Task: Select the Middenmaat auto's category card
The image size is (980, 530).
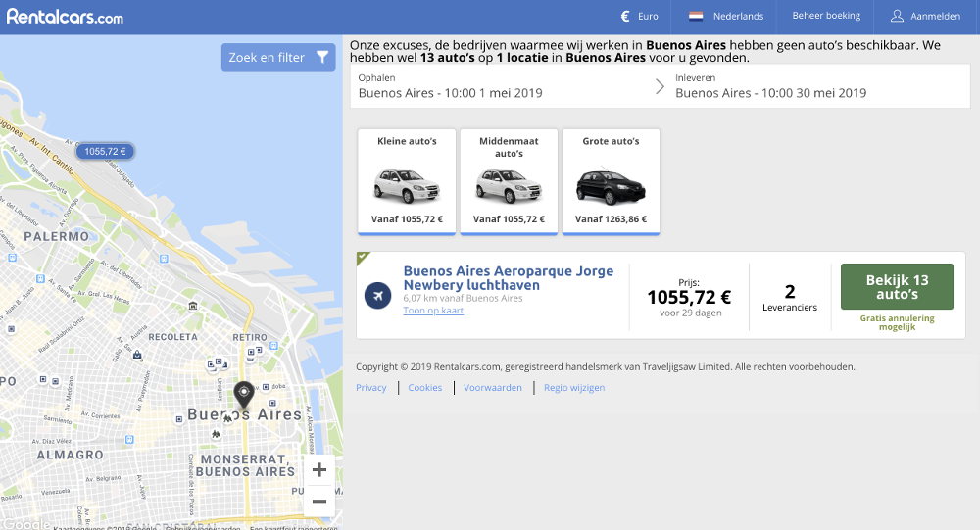Action: 509,181
